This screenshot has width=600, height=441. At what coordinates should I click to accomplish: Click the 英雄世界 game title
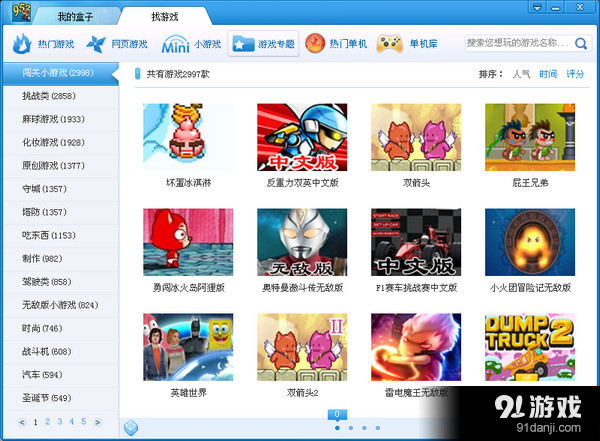click(x=189, y=392)
